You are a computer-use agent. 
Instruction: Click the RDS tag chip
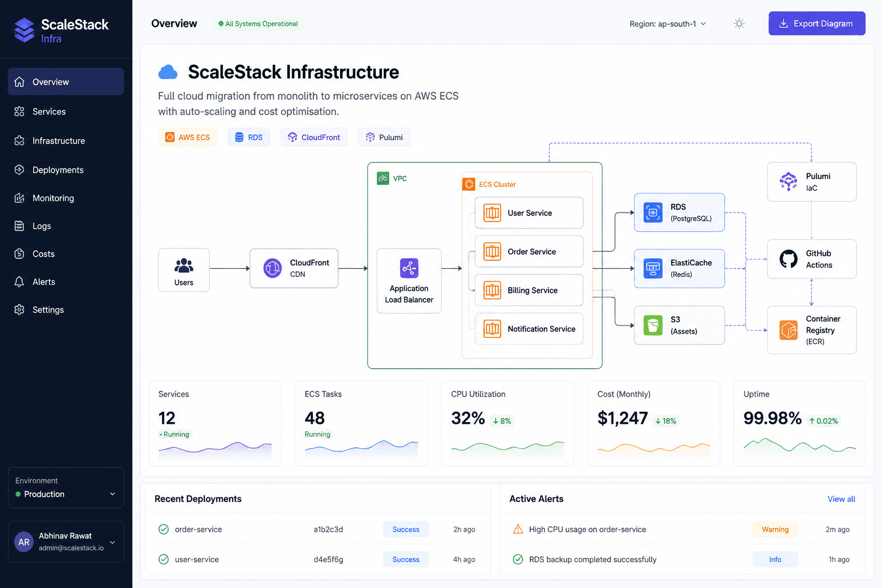249,137
